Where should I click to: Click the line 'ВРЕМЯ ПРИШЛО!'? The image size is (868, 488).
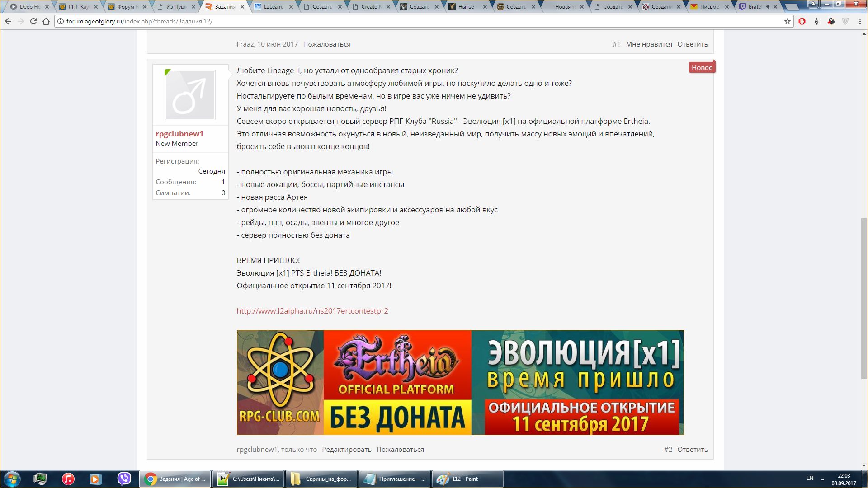268,260
